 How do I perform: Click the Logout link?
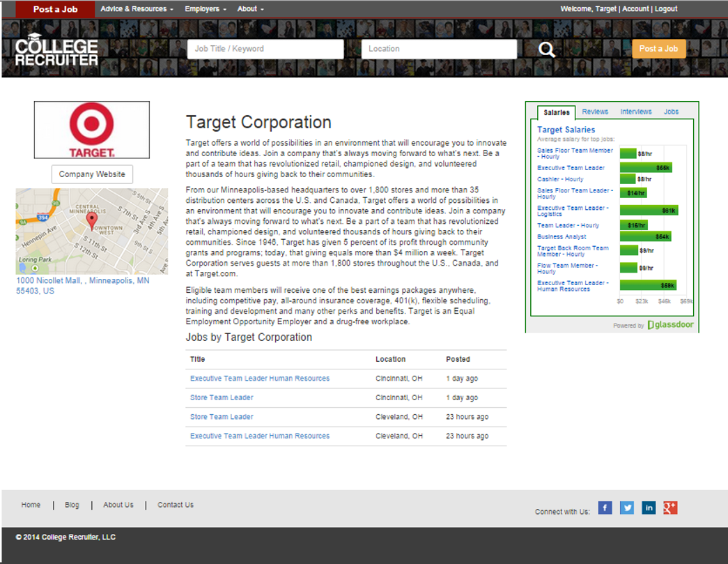[x=666, y=9]
